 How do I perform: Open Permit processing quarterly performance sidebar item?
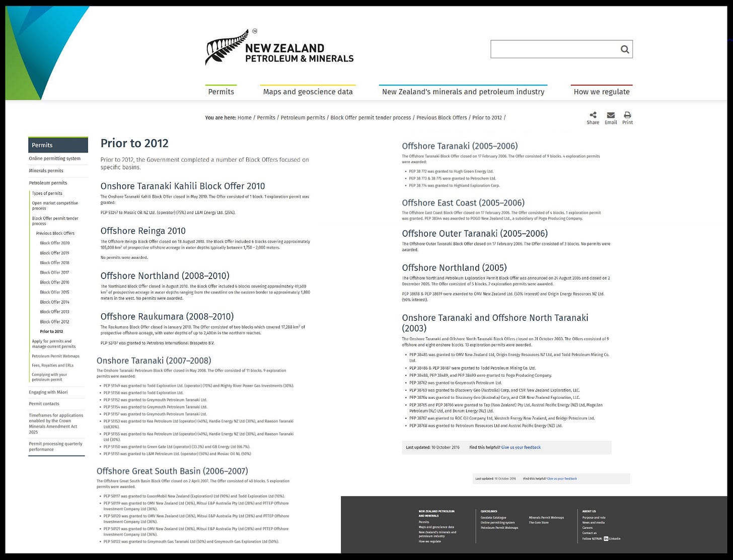tap(55, 446)
